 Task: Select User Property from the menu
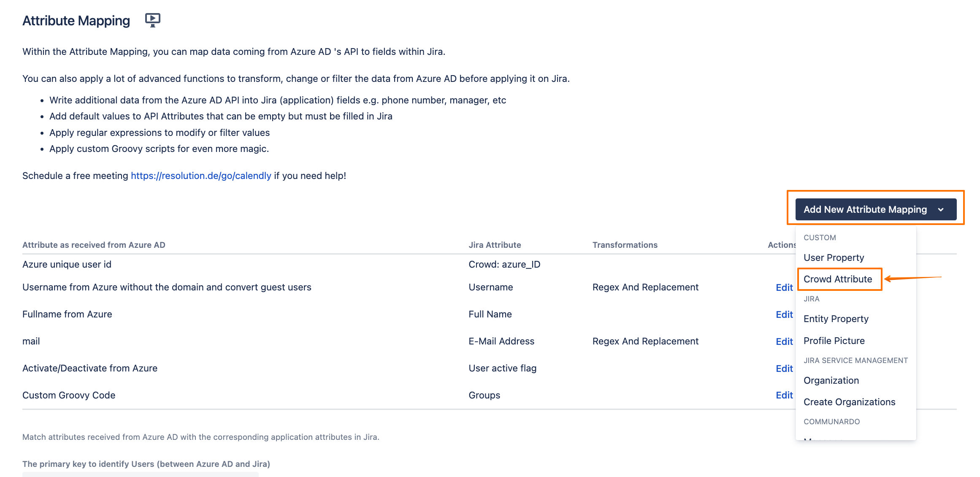(x=834, y=257)
